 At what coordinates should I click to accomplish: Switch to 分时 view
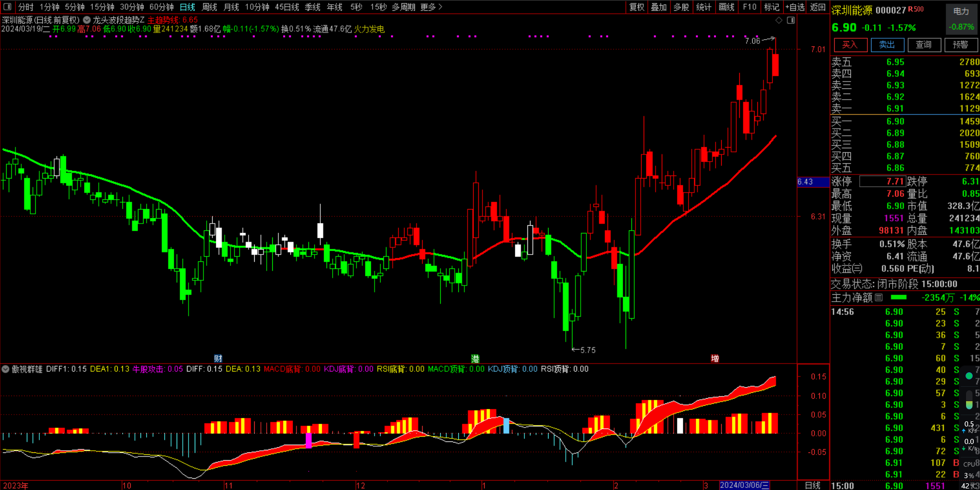tap(25, 7)
